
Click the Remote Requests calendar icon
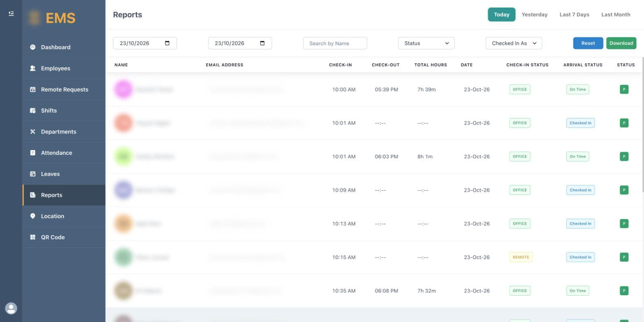coord(33,89)
